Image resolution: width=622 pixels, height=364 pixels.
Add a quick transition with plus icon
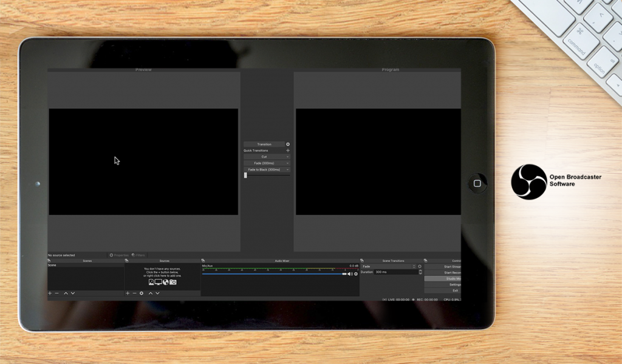[x=288, y=150]
